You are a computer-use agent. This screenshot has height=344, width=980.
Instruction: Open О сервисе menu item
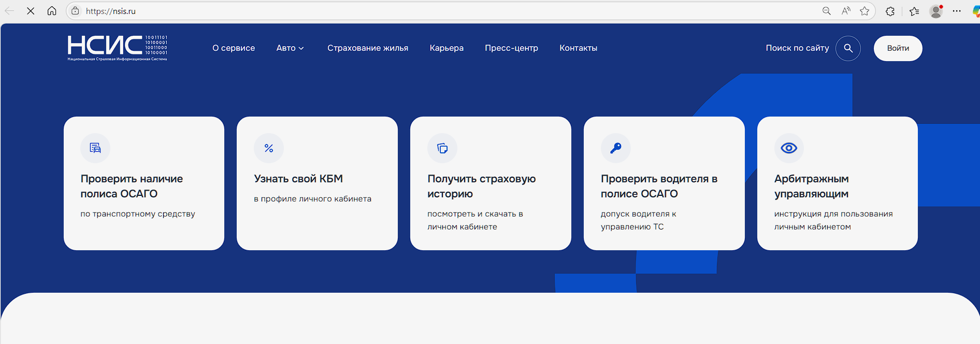[234, 48]
